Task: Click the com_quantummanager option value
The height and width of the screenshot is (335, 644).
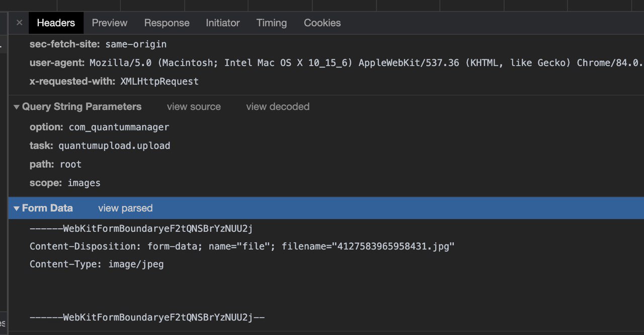Action: [119, 127]
